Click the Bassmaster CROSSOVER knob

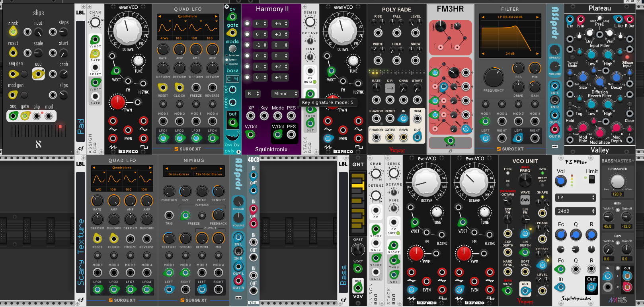[617, 182]
